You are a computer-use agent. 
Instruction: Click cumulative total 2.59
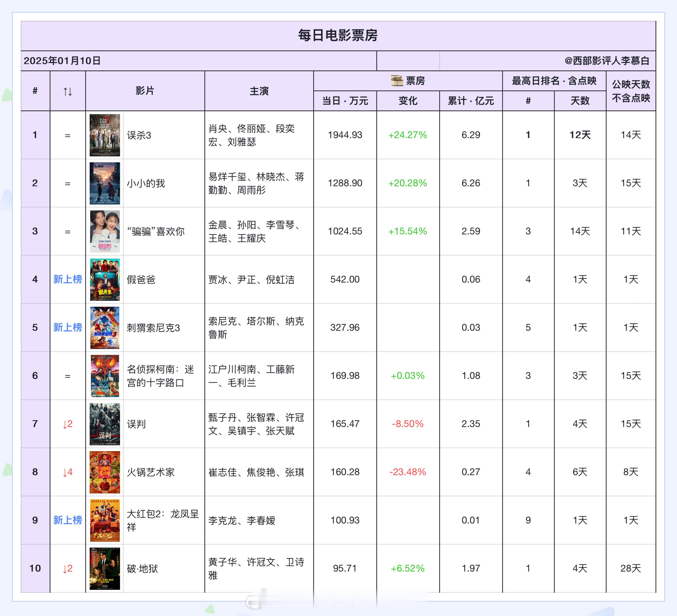pyautogui.click(x=471, y=231)
